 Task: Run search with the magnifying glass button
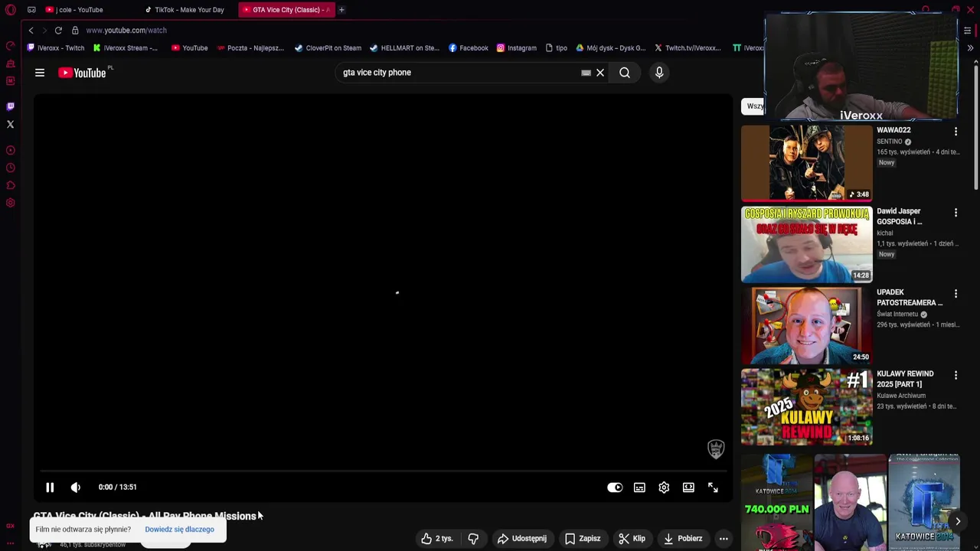[625, 73]
